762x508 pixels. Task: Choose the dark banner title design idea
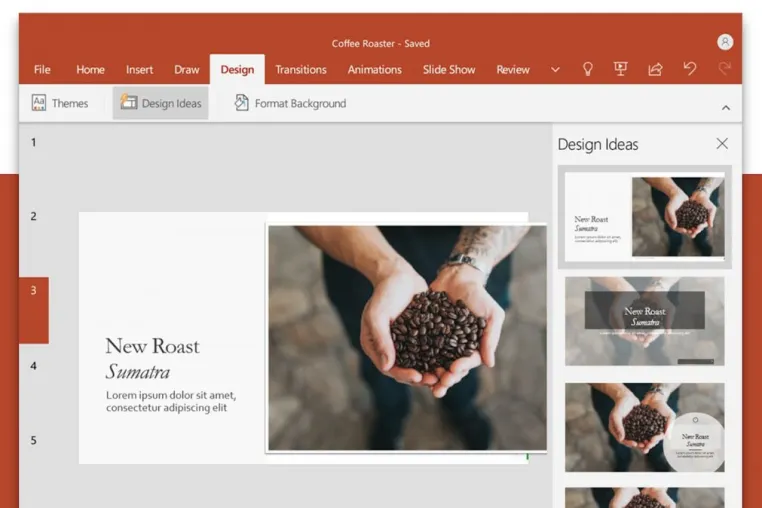pyautogui.click(x=644, y=321)
